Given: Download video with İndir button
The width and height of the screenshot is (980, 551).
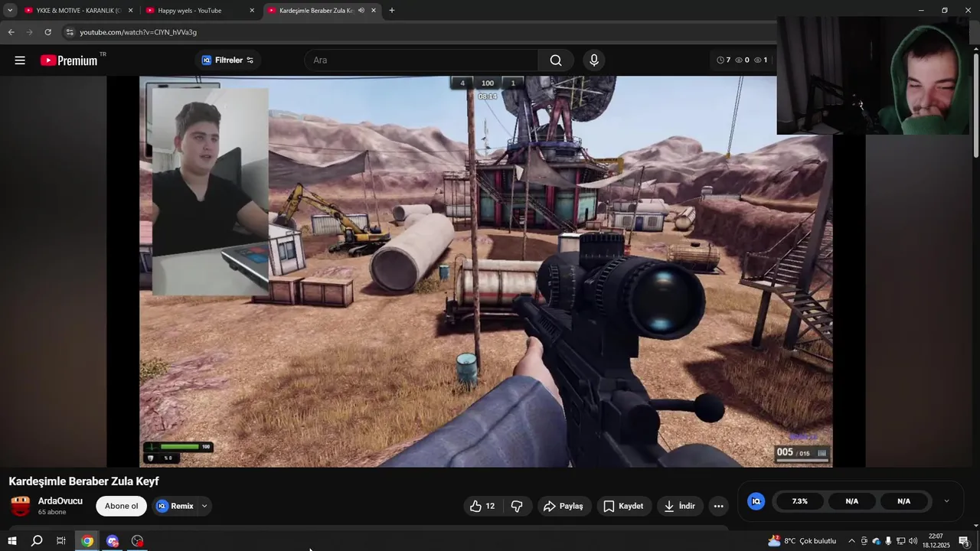Looking at the screenshot, I should 680,506.
